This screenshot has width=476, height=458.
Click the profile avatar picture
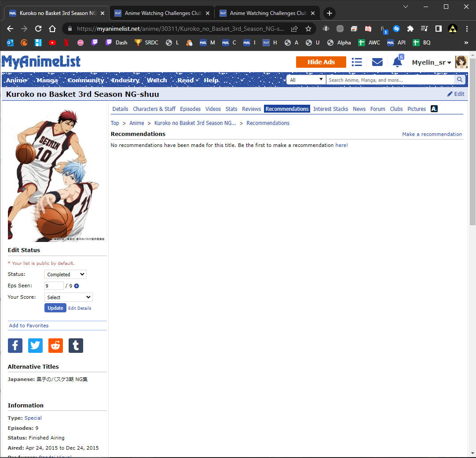461,62
